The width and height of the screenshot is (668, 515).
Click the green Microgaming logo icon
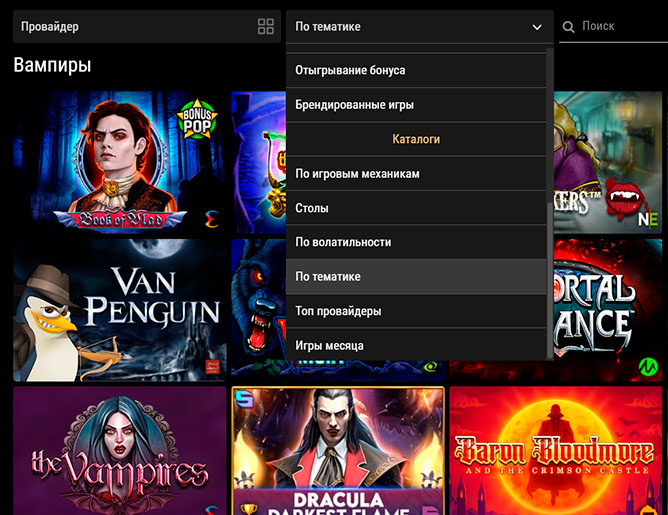pos(647,367)
